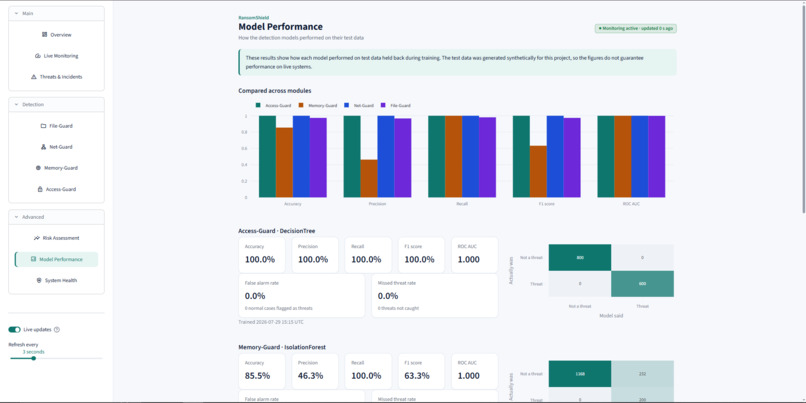This screenshot has width=806, height=403.
Task: Click the File-Guard folder icon
Action: (x=43, y=126)
